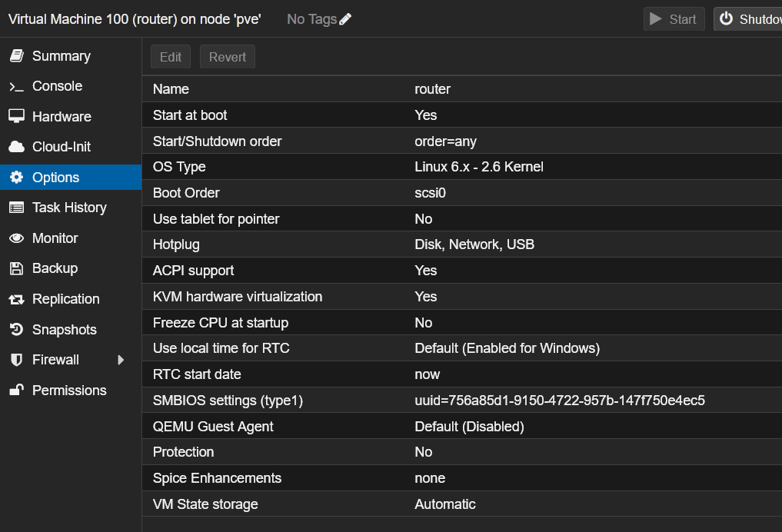Select the Options menu item
This screenshot has height=532, width=782.
pyautogui.click(x=55, y=178)
